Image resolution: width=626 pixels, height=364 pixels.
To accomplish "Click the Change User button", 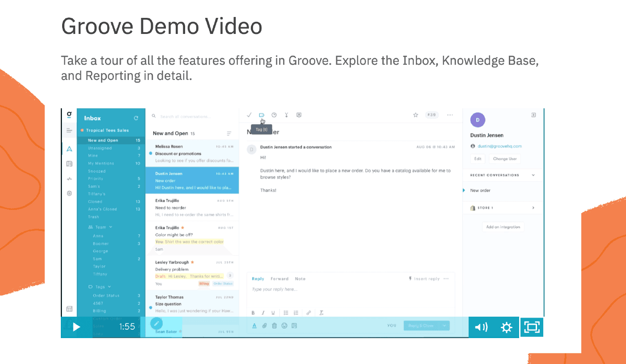I will [504, 159].
